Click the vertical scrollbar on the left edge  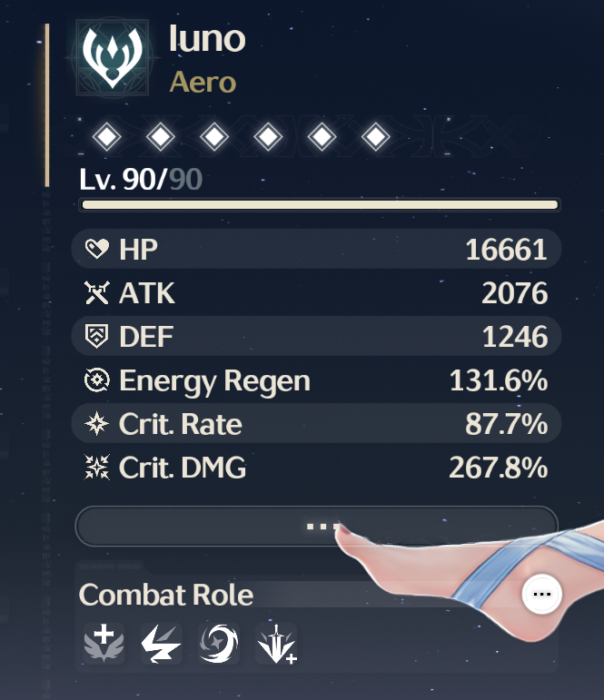coord(46,105)
